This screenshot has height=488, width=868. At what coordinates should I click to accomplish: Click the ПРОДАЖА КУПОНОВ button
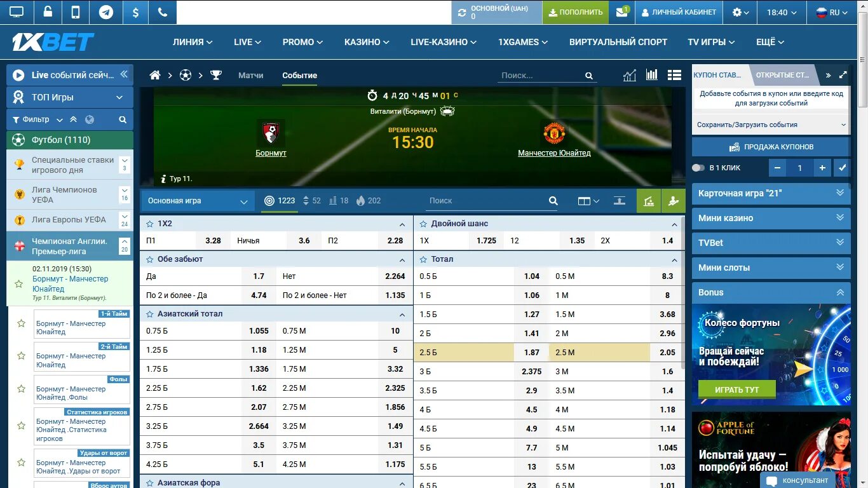[x=771, y=147]
